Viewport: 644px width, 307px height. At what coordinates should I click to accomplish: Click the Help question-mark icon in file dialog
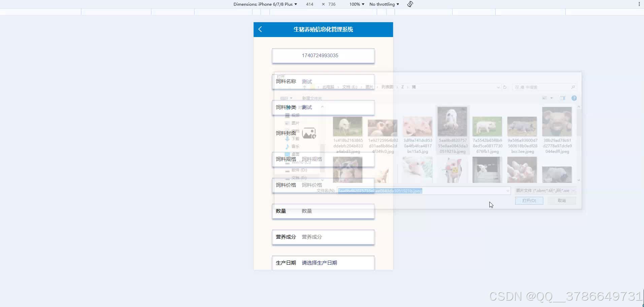pyautogui.click(x=574, y=98)
